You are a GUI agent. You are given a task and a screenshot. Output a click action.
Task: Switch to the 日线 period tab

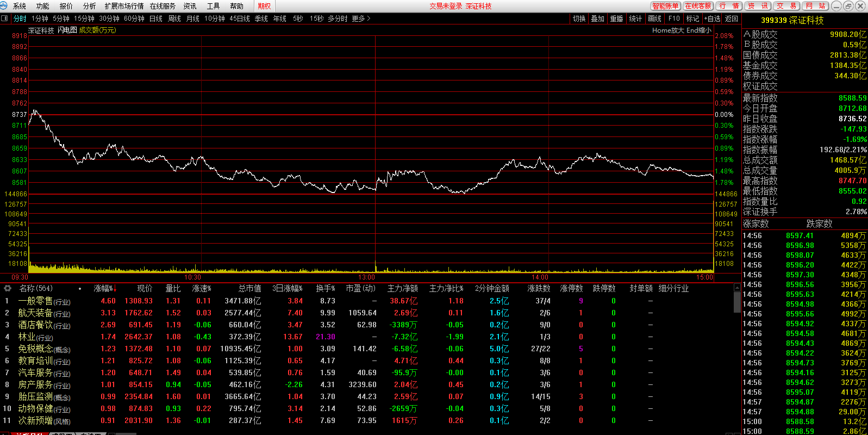click(x=156, y=18)
